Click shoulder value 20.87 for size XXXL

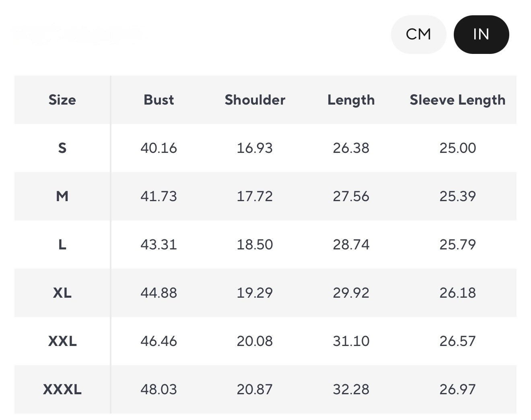(255, 389)
